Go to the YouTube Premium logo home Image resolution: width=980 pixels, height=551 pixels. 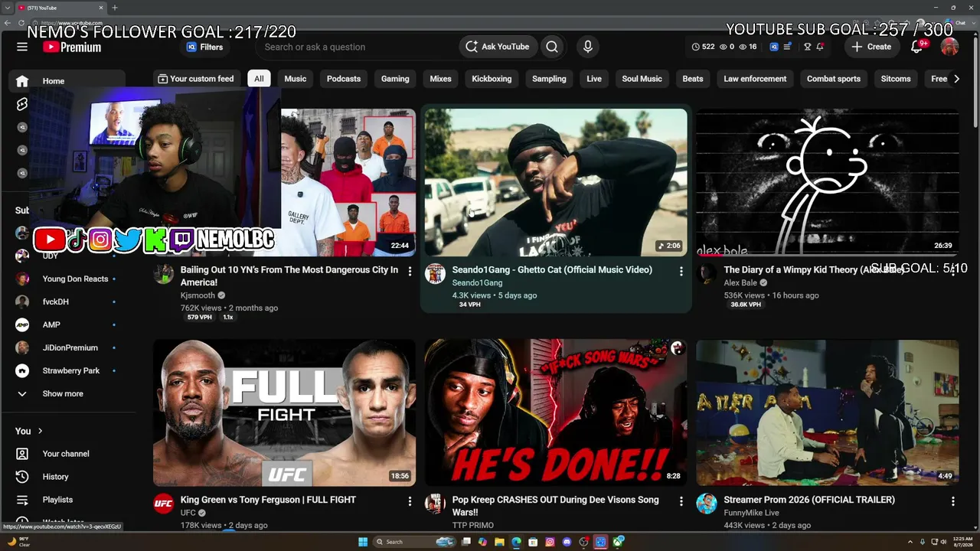pyautogui.click(x=72, y=47)
